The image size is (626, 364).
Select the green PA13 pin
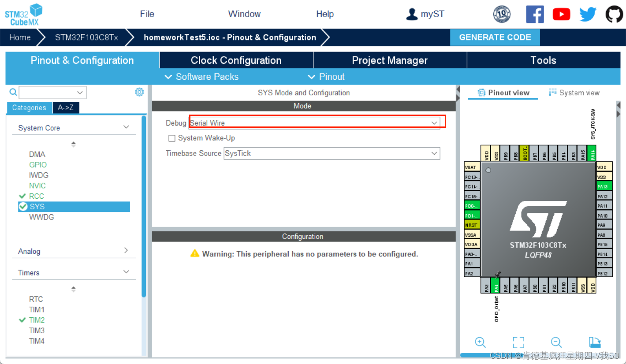pos(604,186)
